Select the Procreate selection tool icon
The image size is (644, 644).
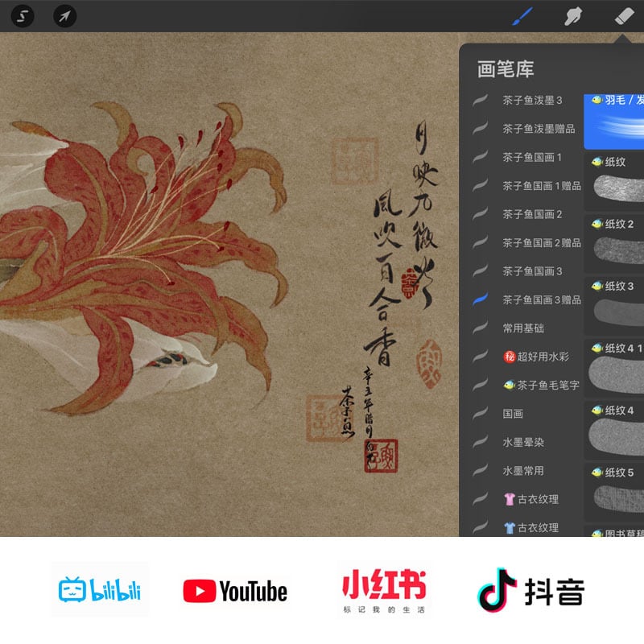click(23, 16)
